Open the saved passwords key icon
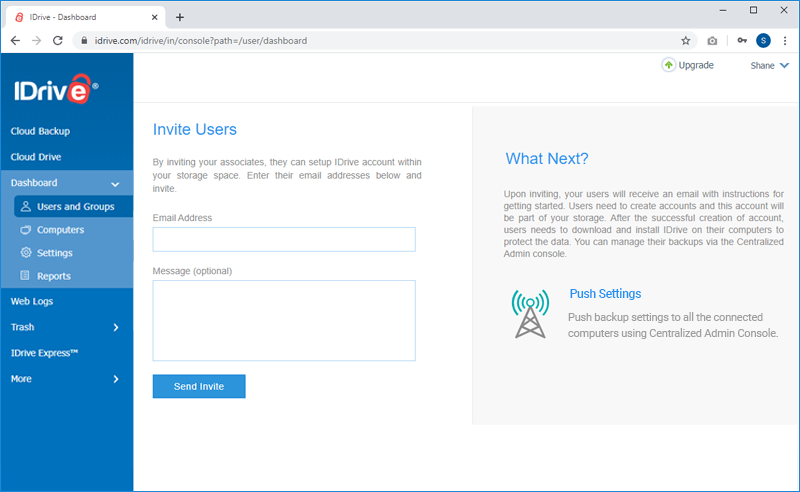This screenshot has height=492, width=800. point(742,41)
